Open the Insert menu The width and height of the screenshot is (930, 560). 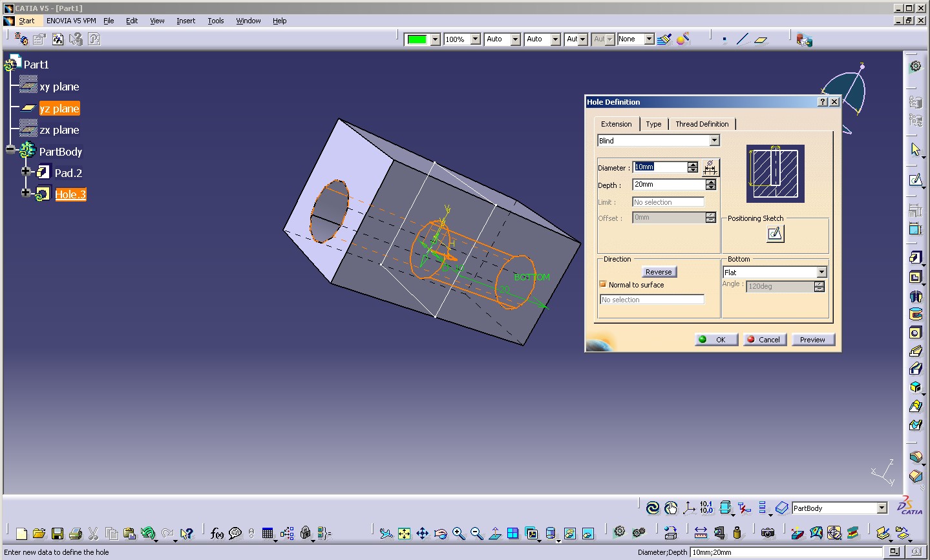click(185, 21)
